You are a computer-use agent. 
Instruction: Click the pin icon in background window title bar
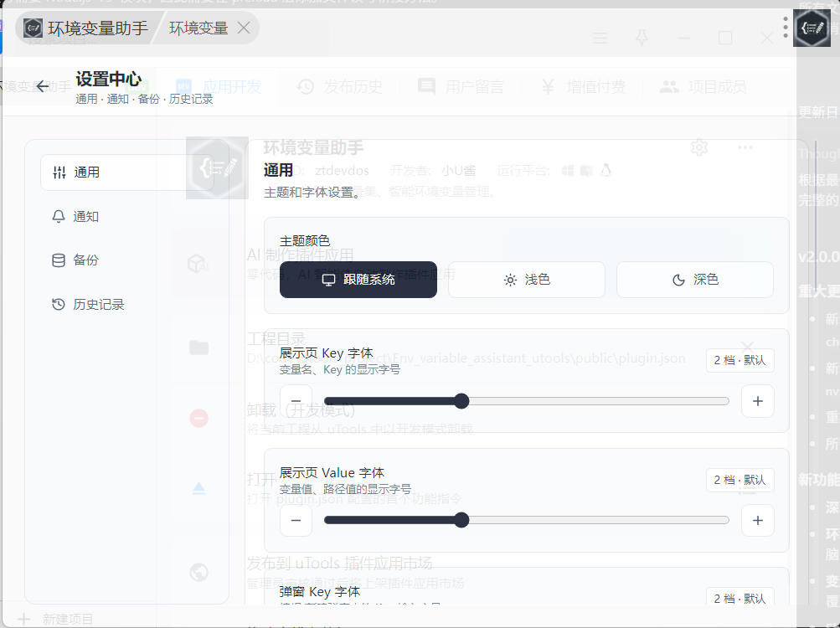tap(642, 38)
